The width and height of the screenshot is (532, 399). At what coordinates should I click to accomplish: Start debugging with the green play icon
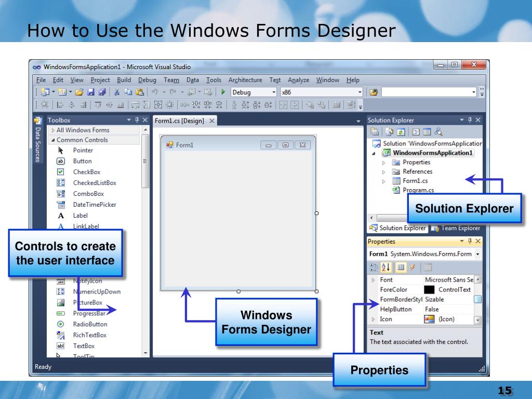pos(223,91)
